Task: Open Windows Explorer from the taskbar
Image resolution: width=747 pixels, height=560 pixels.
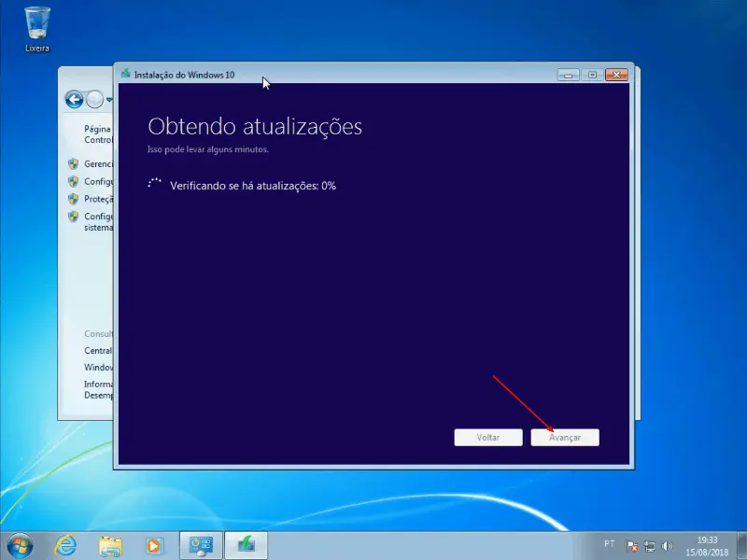Action: click(110, 546)
